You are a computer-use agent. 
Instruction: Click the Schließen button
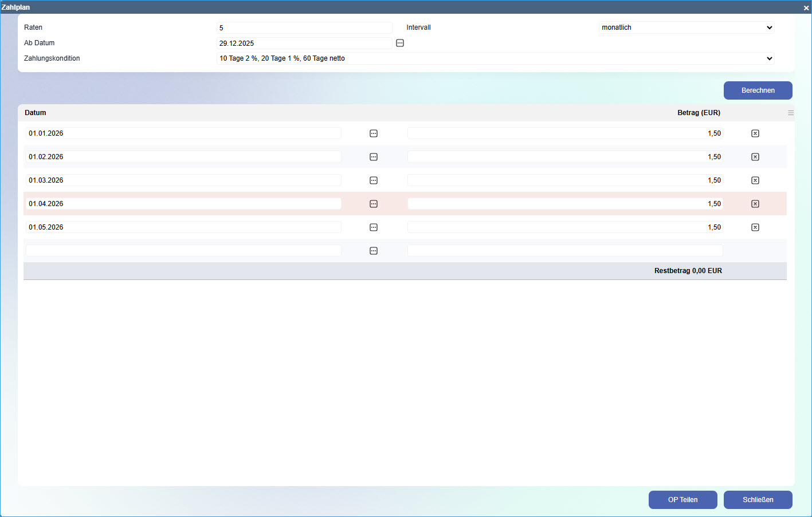click(758, 500)
